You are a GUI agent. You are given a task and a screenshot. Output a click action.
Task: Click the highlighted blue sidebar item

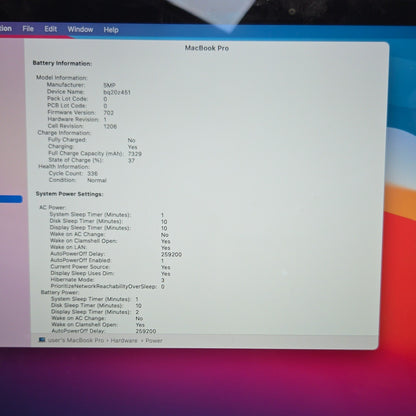11,199
